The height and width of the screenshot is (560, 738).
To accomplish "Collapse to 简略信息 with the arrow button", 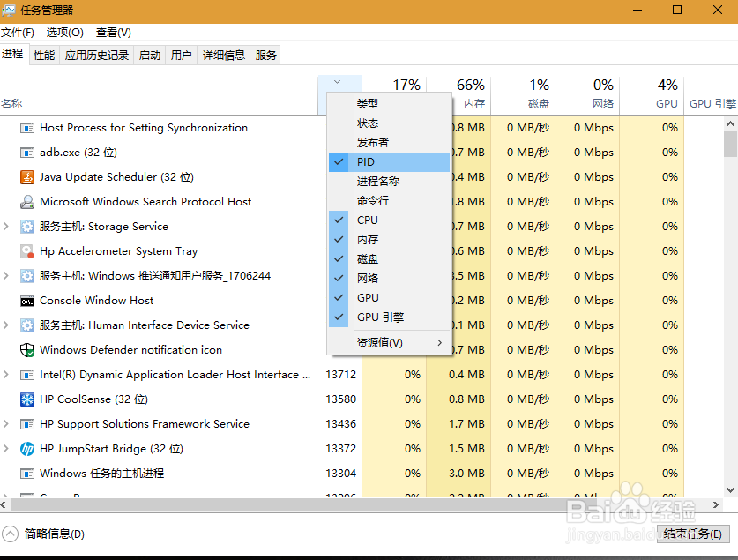I will point(10,534).
